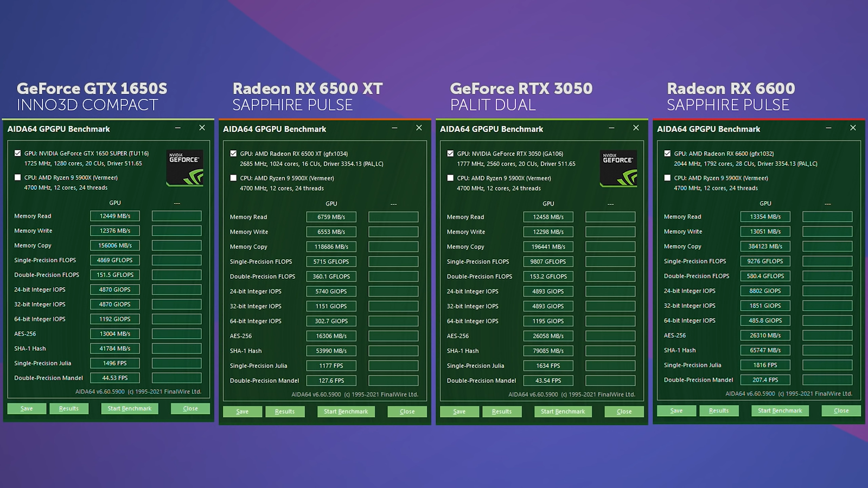Enable the CPU Ryzen checkbox in the RX 6500 XT window
This screenshot has width=868, height=488.
[233, 178]
